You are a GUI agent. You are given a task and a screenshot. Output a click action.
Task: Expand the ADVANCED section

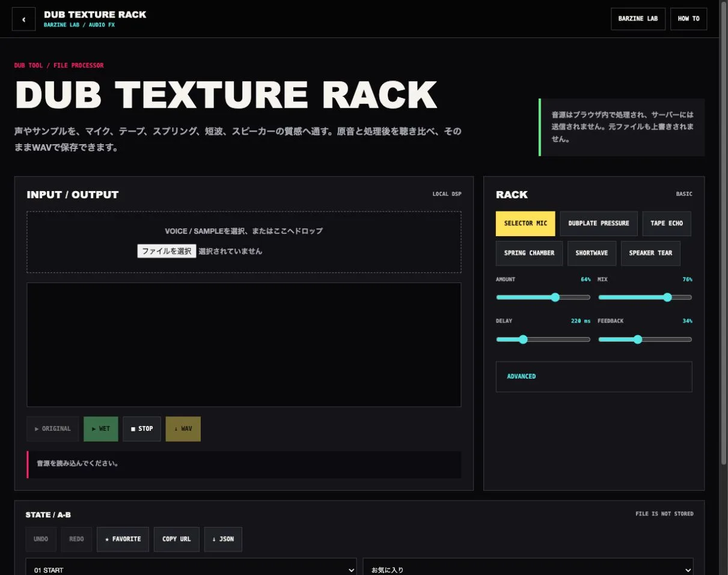click(x=594, y=377)
